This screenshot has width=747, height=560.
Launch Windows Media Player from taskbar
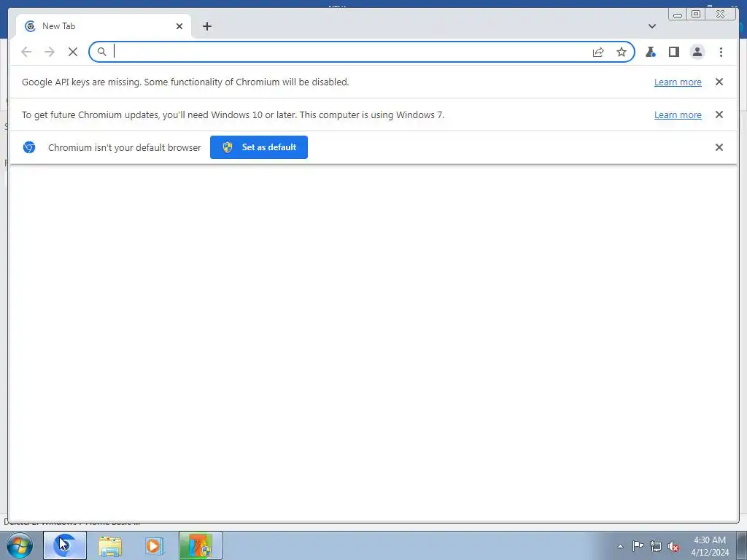153,546
